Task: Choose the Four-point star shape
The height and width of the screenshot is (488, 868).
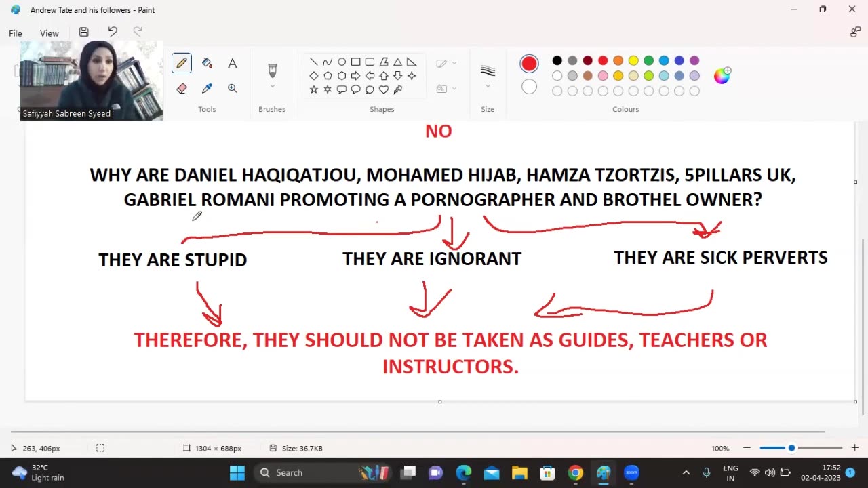Action: 412,76
